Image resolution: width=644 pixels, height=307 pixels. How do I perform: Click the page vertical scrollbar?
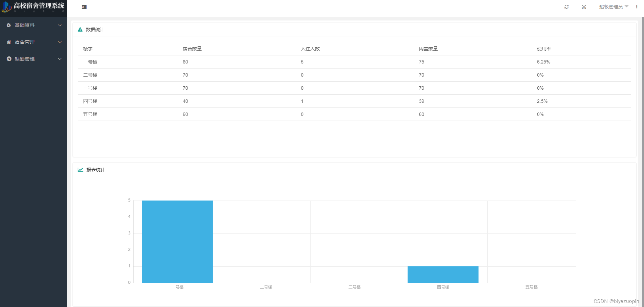click(643, 161)
